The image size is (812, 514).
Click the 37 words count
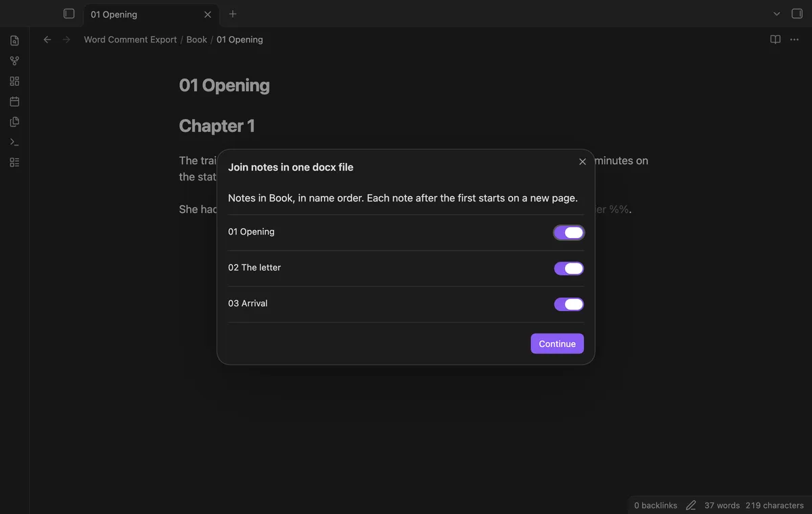(722, 505)
